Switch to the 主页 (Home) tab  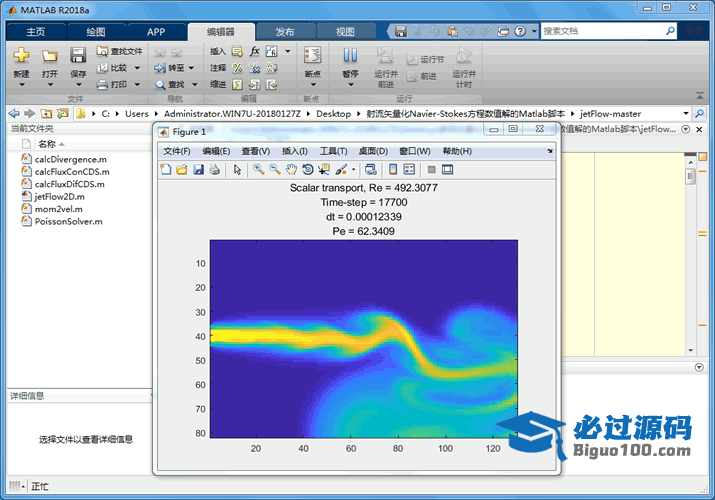36,32
